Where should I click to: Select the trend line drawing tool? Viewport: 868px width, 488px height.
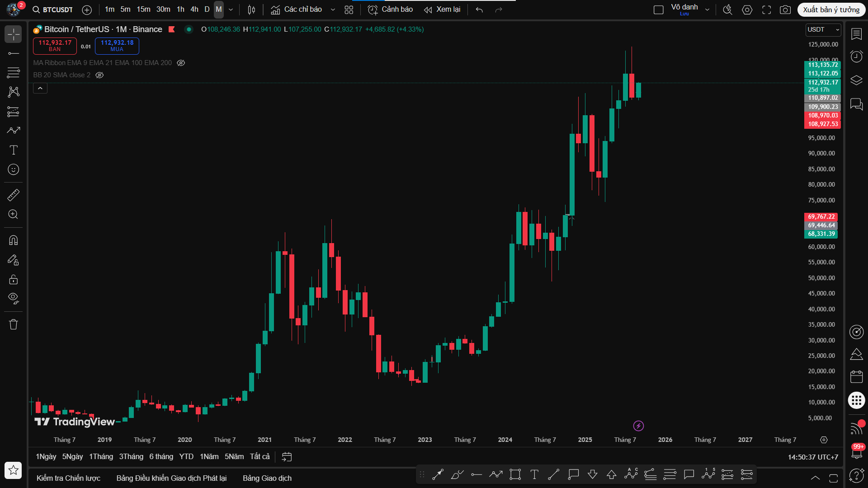click(x=14, y=53)
